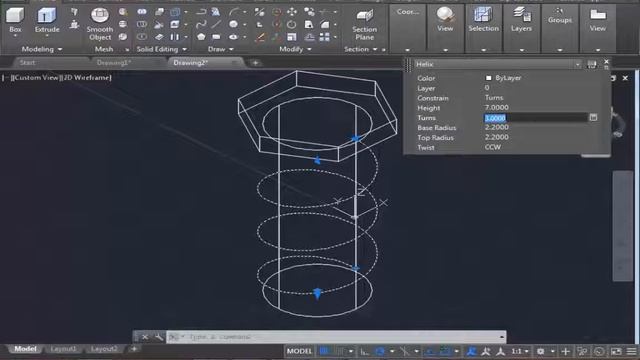Toggle Polar Tracking in status bar
The image size is (640, 360).
click(380, 351)
